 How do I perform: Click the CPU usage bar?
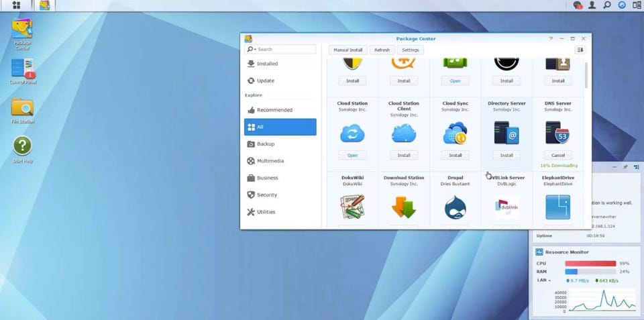(x=590, y=263)
